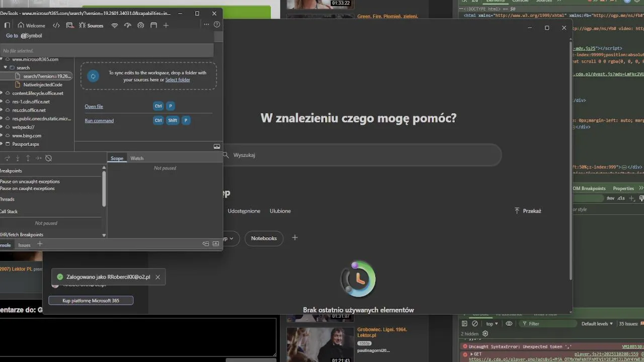The image size is (644, 362).
Task: Select the Udostępnione tab
Action: (x=244, y=211)
